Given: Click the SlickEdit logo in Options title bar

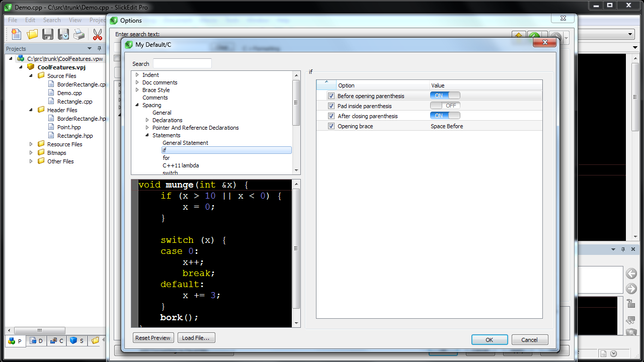Looking at the screenshot, I should coord(114,21).
